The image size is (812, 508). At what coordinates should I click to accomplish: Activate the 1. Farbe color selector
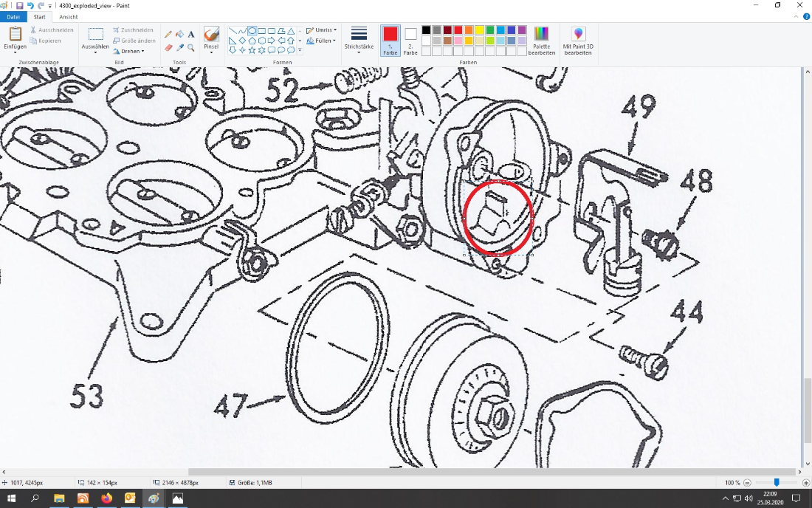click(x=390, y=41)
